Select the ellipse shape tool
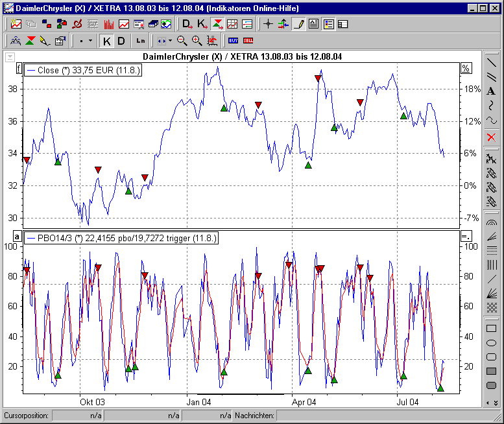Viewport: 504px width, 424px height. tap(491, 342)
